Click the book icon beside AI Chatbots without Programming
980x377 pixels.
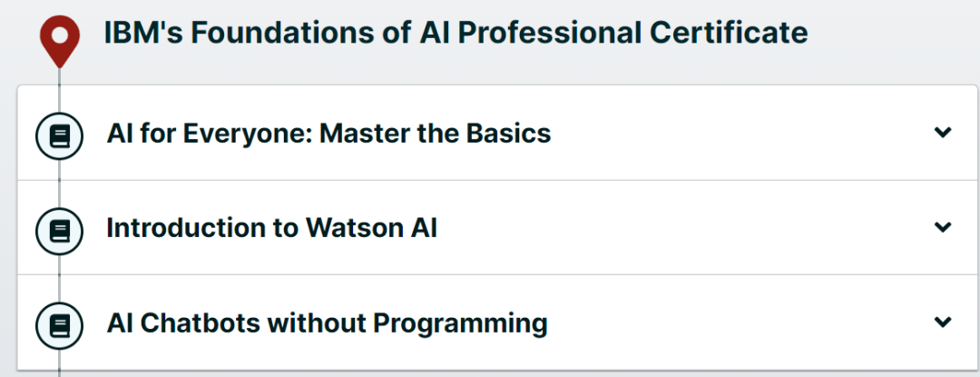[59, 326]
